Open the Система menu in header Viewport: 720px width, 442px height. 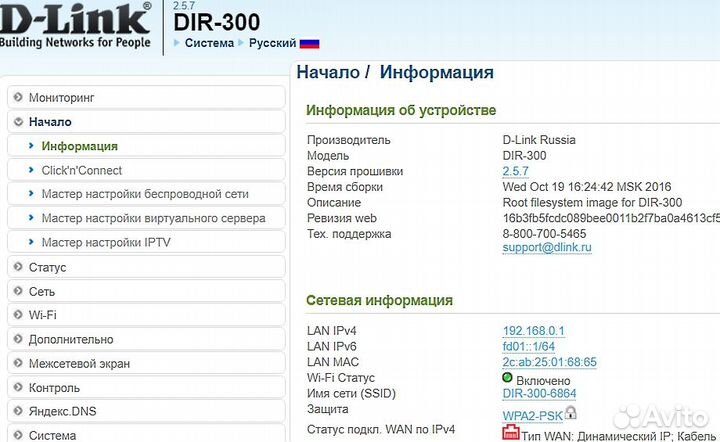pyautogui.click(x=209, y=43)
